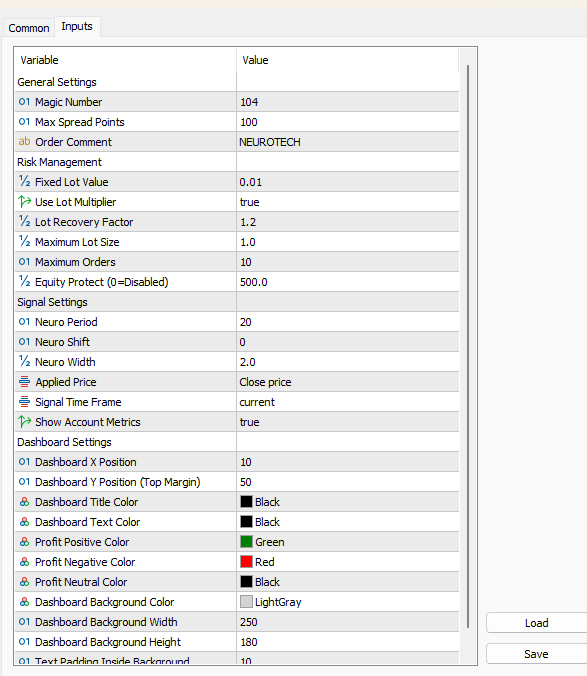Edit the Lot Recovery Factor value 1.2

[348, 222]
